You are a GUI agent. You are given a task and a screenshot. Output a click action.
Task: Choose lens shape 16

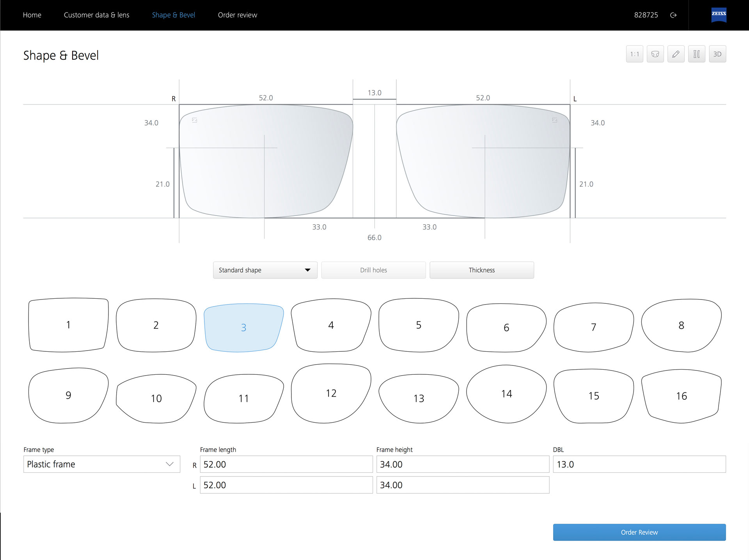coord(681,396)
